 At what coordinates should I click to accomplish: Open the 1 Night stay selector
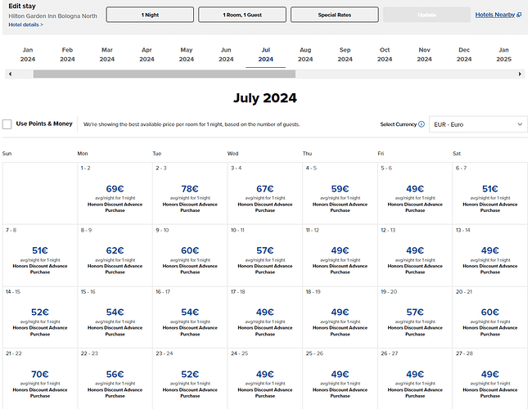[x=151, y=15]
